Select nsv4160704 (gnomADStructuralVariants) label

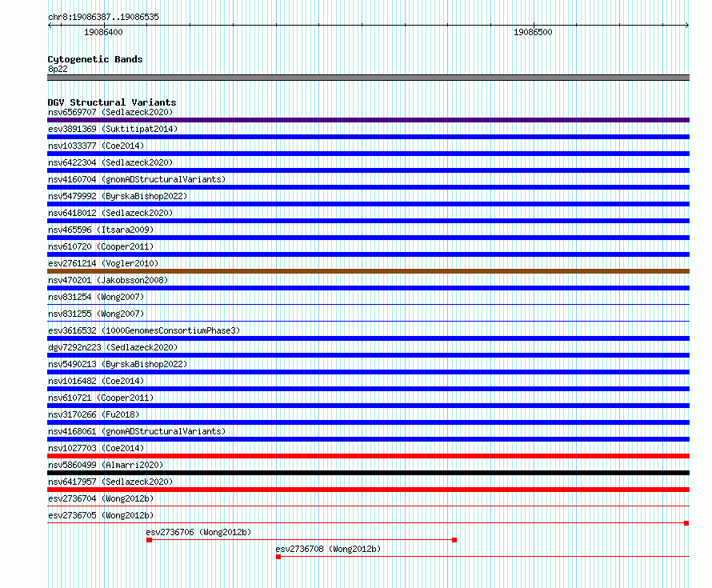click(x=137, y=179)
